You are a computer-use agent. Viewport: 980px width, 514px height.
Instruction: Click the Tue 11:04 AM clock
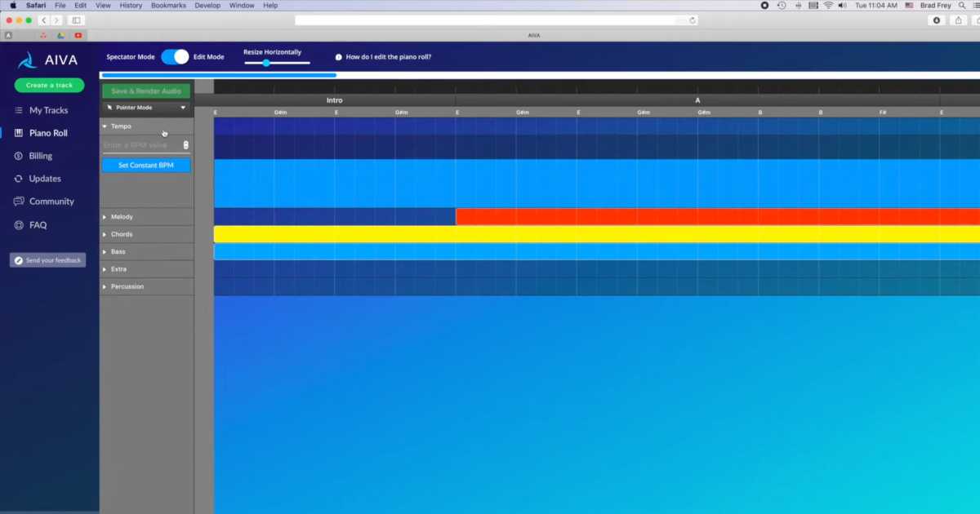(x=875, y=5)
